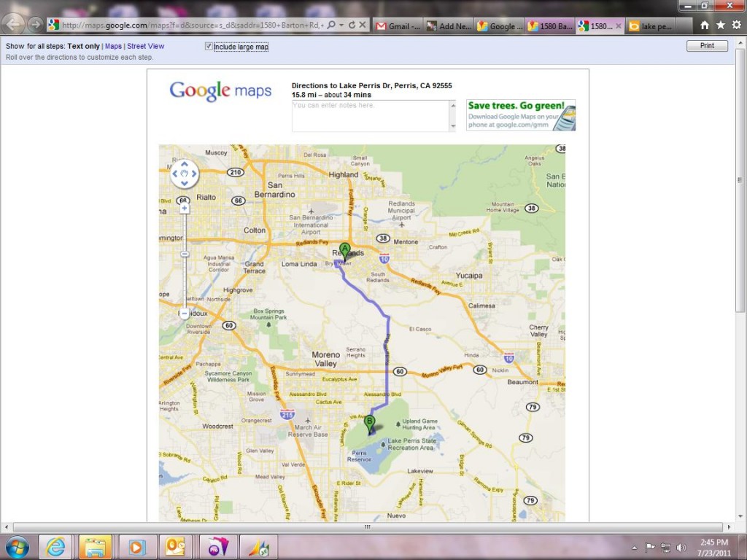
Task: Pan the map up with the arrow control
Action: coord(185,166)
